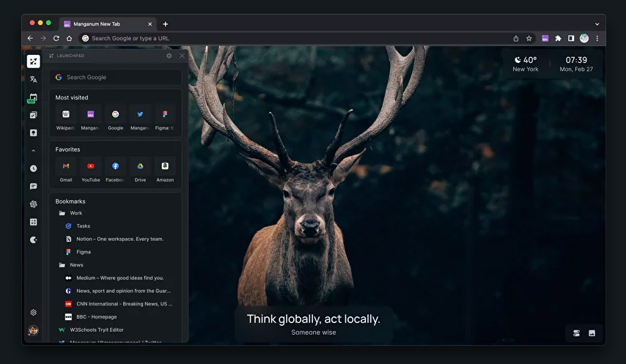Open the Translate tool in sidebar
626x364 pixels.
tap(34, 79)
